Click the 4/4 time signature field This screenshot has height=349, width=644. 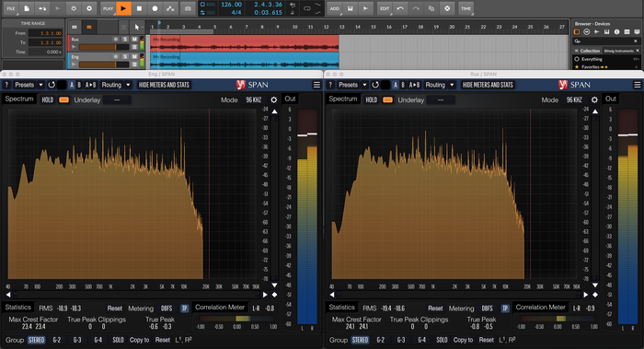(236, 12)
